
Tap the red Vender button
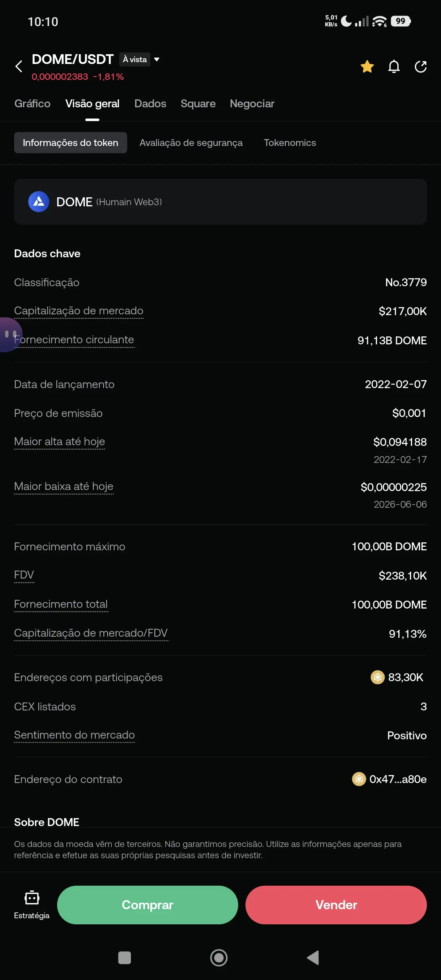point(335,905)
